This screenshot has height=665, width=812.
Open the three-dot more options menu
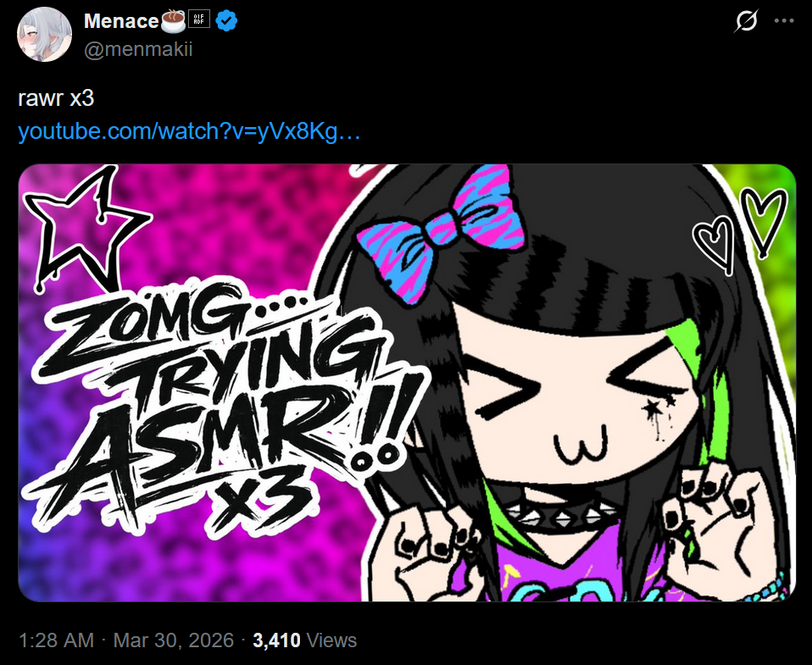pos(784,21)
